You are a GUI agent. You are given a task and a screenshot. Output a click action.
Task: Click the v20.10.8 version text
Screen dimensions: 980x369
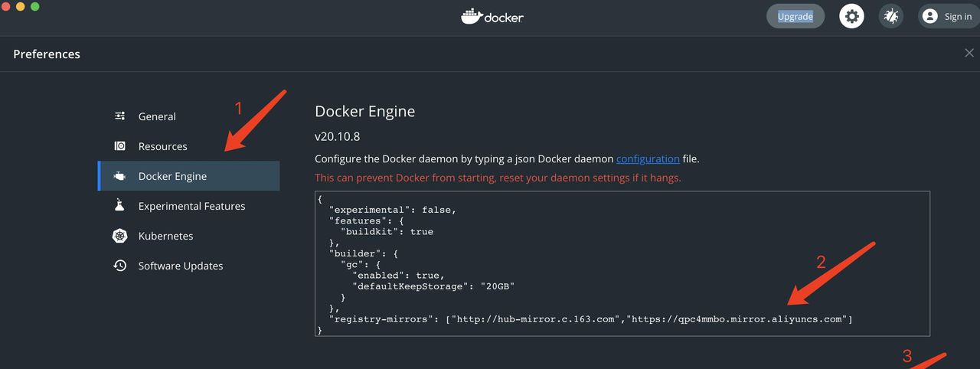(337, 137)
